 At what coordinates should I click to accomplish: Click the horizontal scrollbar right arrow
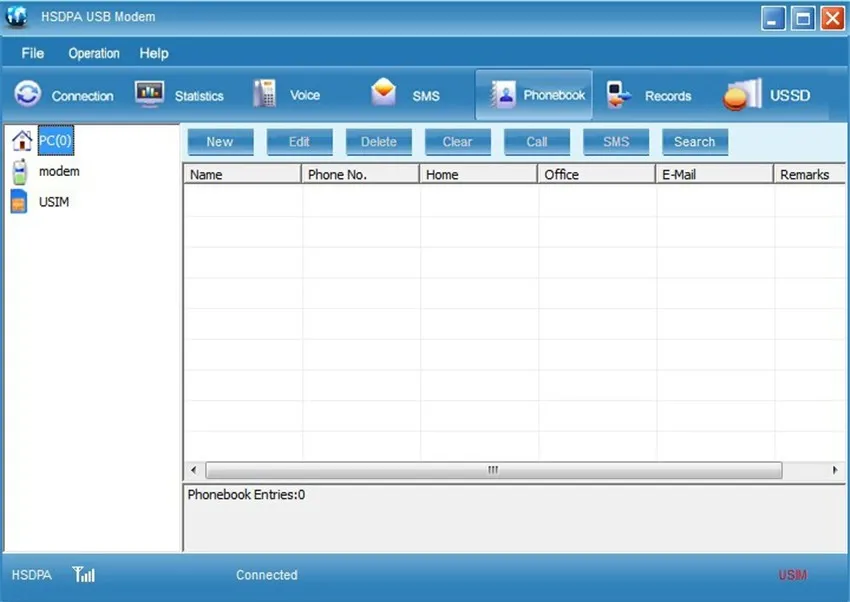click(x=835, y=470)
